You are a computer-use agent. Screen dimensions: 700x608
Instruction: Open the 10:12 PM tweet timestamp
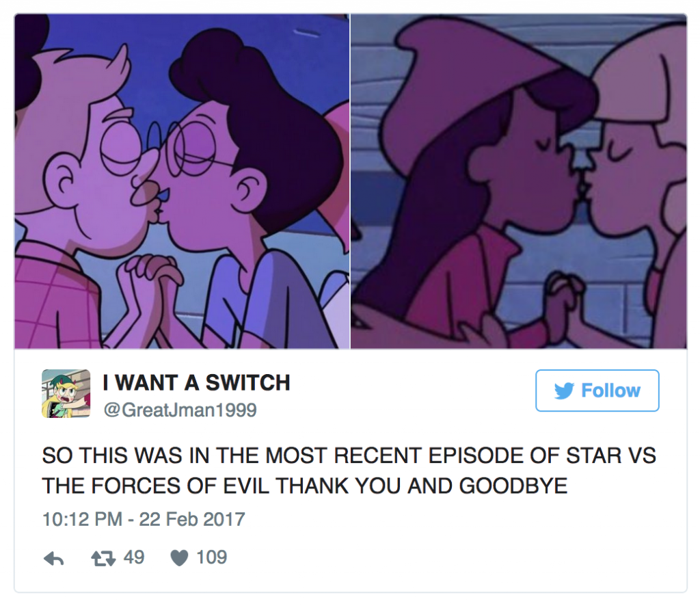coord(82,520)
